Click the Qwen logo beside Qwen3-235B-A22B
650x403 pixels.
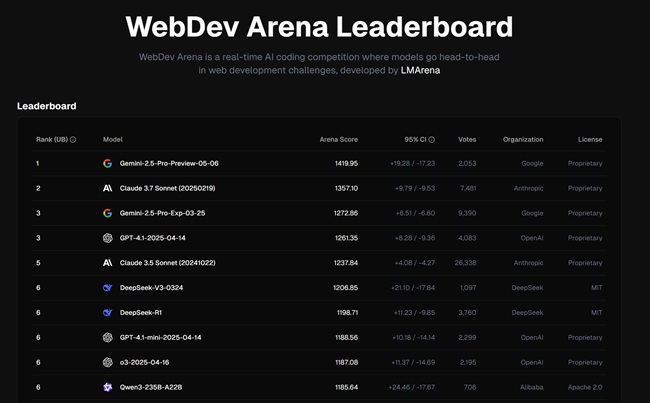coord(107,387)
